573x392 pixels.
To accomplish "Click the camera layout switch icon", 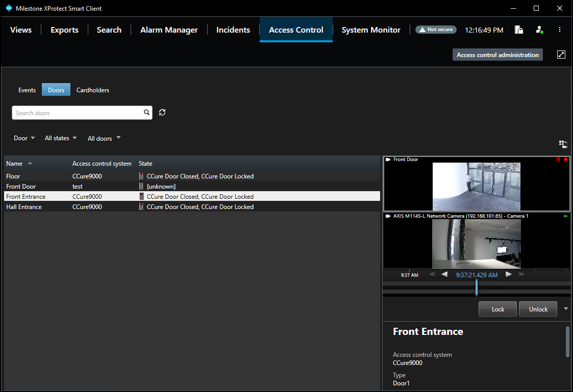I will point(563,144).
